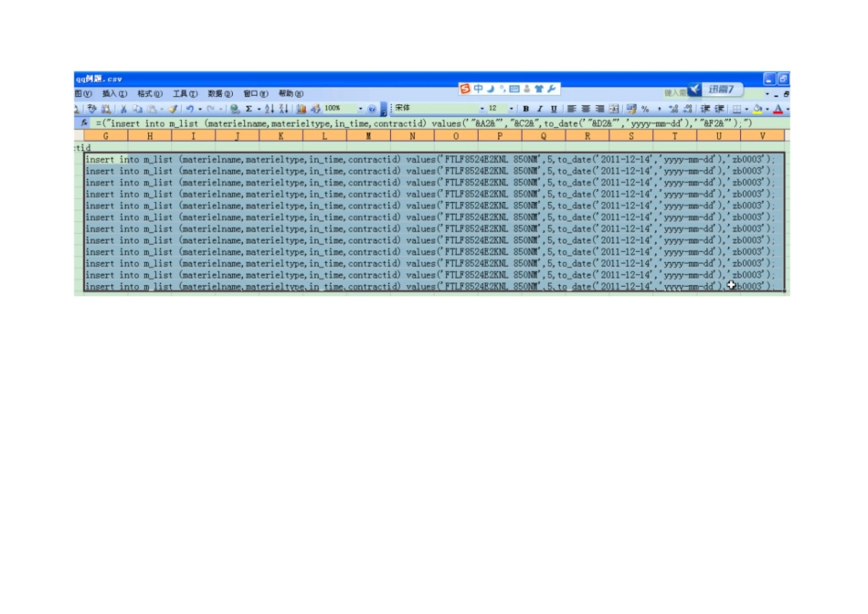Toggle Underline formatting

554,109
